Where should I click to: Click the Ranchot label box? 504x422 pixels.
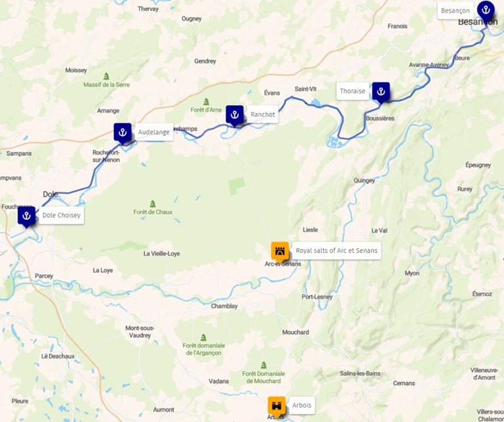click(x=262, y=114)
